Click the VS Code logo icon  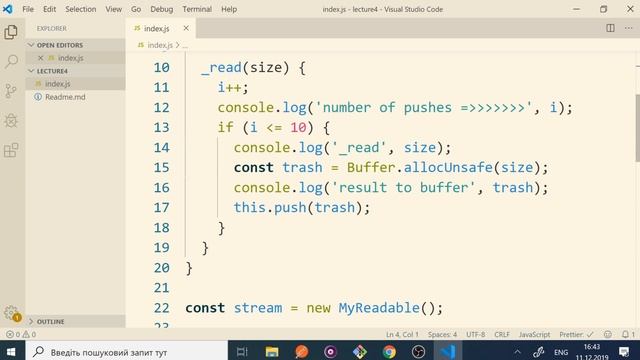pyautogui.click(x=8, y=9)
